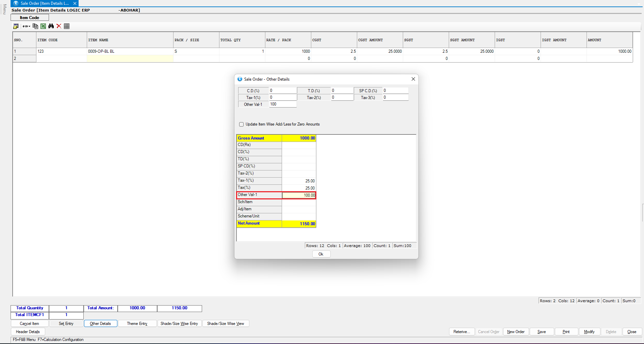The width and height of the screenshot is (644, 344).
Task: Select the Item Code tab
Action: 30,18
